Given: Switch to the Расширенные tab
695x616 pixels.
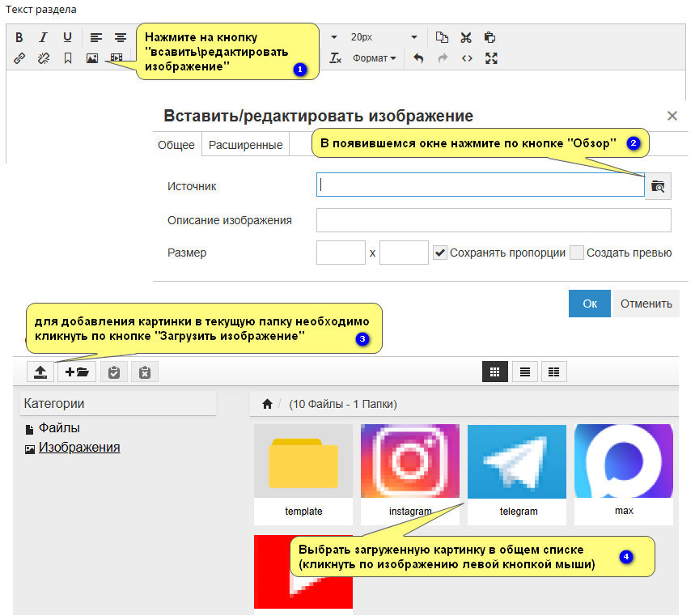Looking at the screenshot, I should 245,145.
